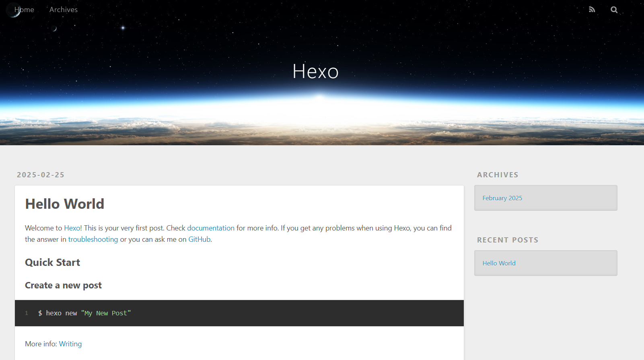The height and width of the screenshot is (360, 644).
Task: Open Archives in the top navigation
Action: click(64, 10)
